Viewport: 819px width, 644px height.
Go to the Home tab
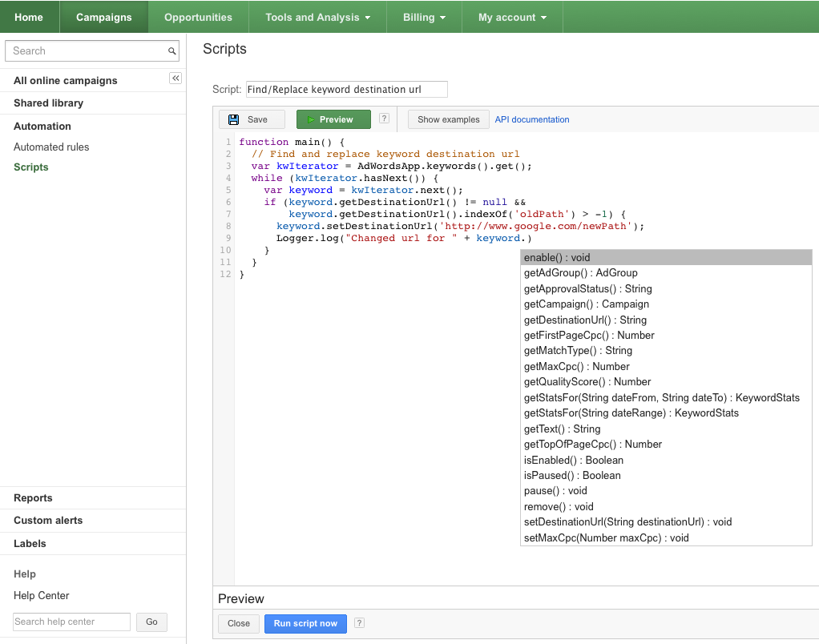pyautogui.click(x=29, y=18)
